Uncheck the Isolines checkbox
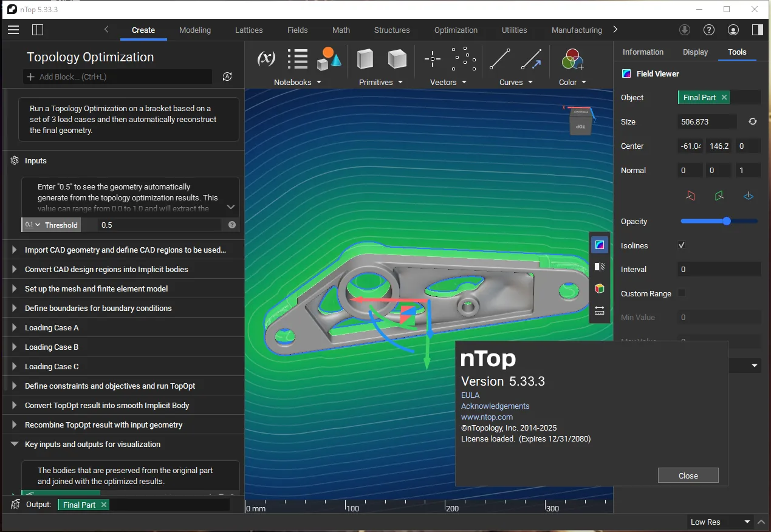This screenshot has width=771, height=532. [x=682, y=245]
